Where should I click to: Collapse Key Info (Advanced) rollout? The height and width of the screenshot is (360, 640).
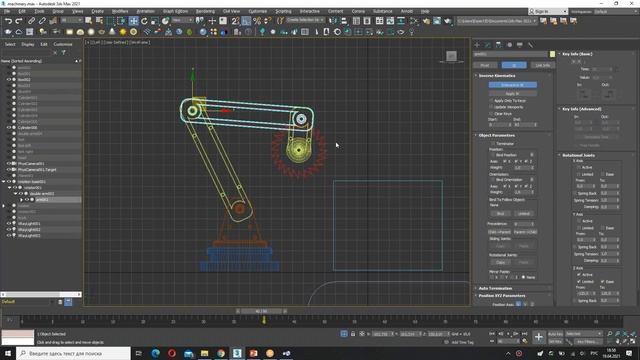pos(581,109)
